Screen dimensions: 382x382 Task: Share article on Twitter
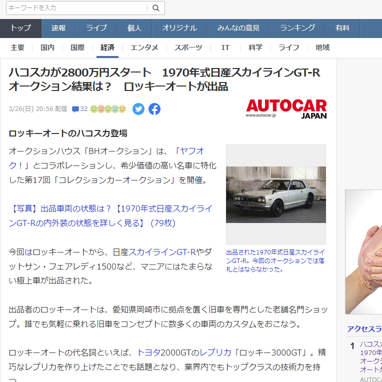(138, 109)
